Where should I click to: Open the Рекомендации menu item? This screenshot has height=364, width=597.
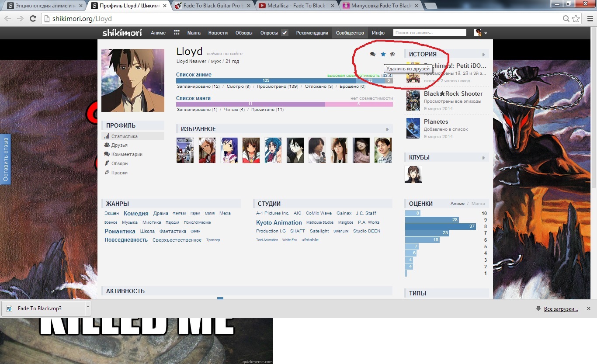pos(312,33)
